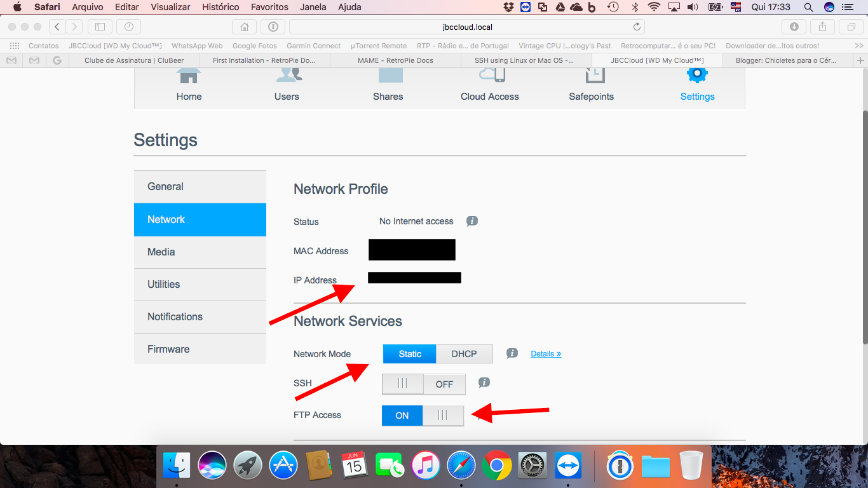This screenshot has width=868, height=488.
Task: Open Safari's Histórico menu
Action: click(x=220, y=7)
